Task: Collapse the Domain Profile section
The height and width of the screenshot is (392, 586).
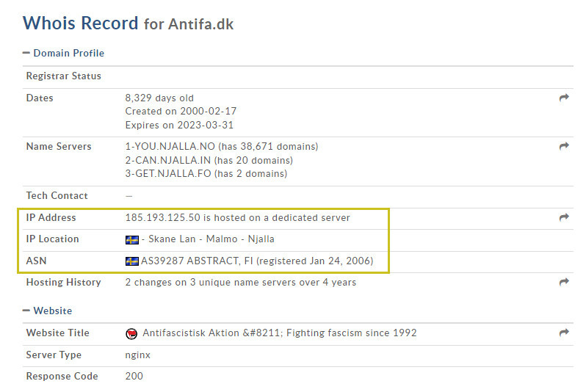Action: (64, 53)
